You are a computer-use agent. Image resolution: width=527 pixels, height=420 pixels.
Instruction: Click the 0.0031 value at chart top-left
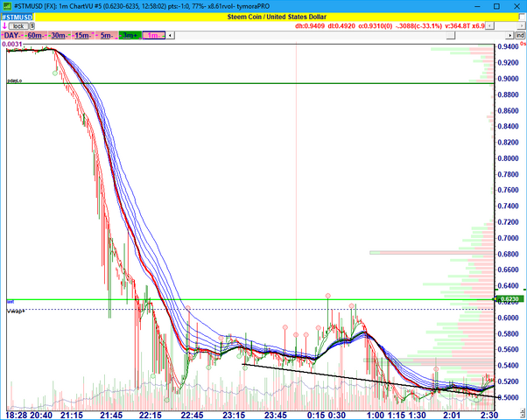(11, 45)
